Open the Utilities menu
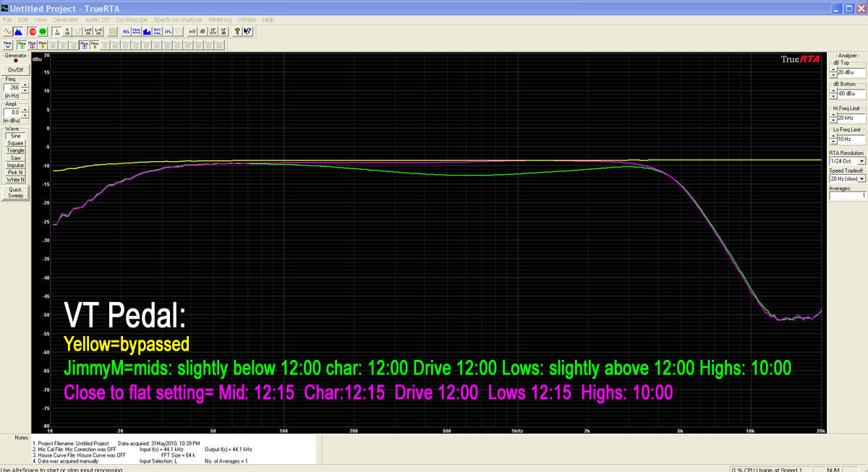Image resolution: width=868 pixels, height=472 pixels. coord(247,19)
